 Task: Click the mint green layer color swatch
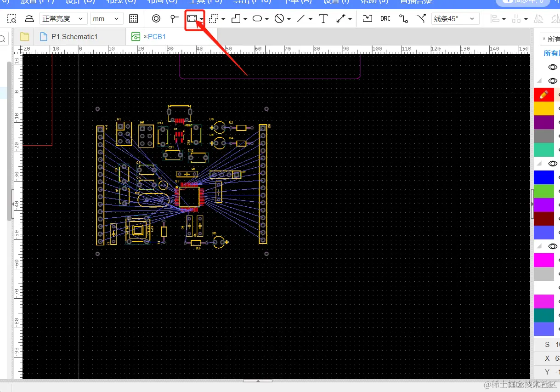coord(544,150)
